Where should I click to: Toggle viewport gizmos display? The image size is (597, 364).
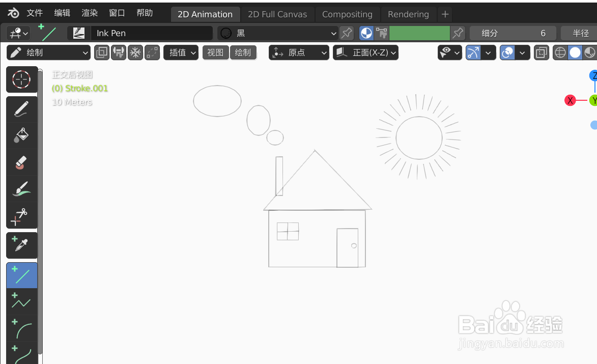click(x=473, y=52)
